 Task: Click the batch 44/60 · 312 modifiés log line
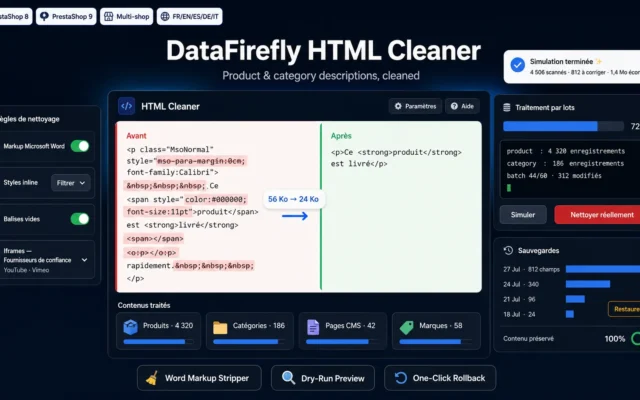point(554,176)
